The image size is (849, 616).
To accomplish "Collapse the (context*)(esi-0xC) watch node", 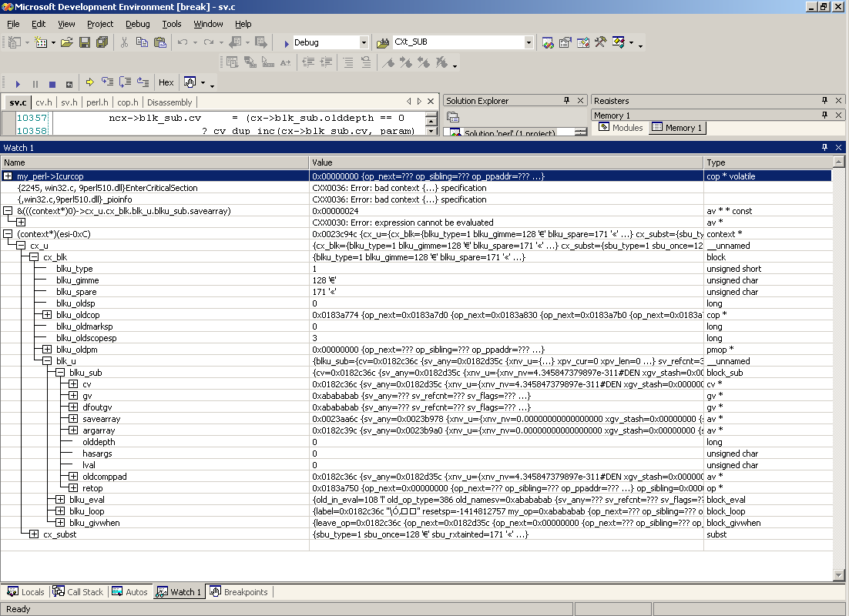I will (8, 234).
